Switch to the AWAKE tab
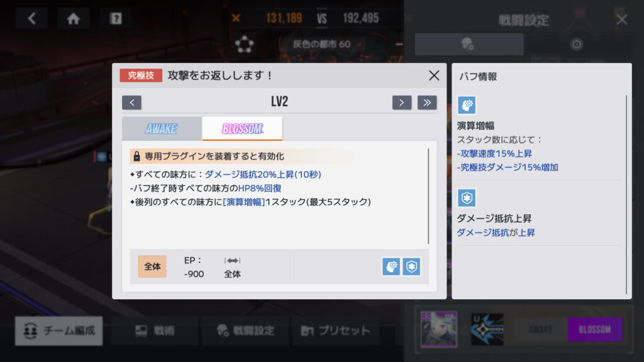 (x=162, y=129)
